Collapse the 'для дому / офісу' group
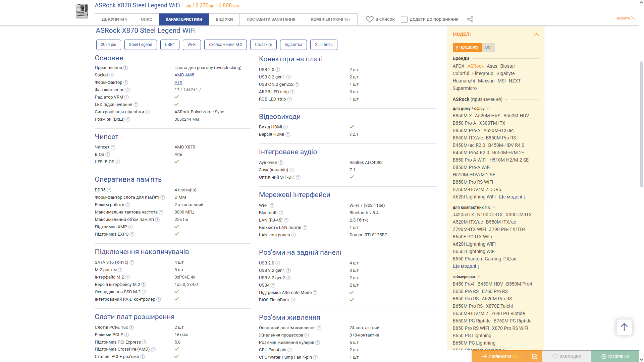The width and height of the screenshot is (644, 362). [x=488, y=109]
